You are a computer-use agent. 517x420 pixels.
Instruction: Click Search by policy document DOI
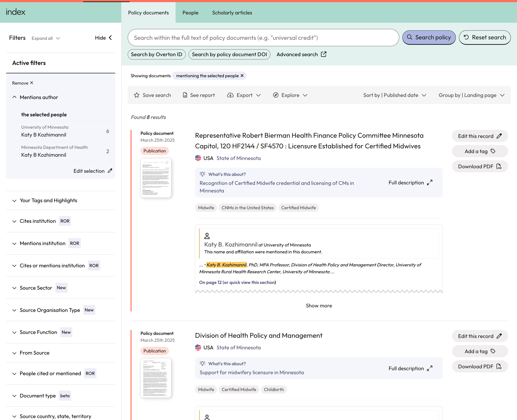[229, 54]
